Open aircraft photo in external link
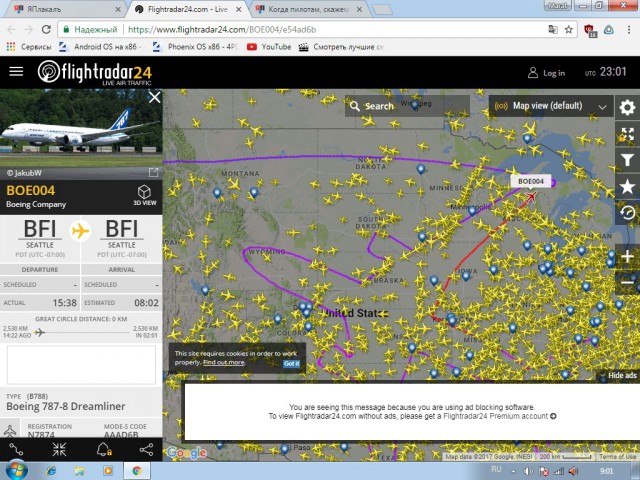The height and width of the screenshot is (480, 640). tap(153, 173)
